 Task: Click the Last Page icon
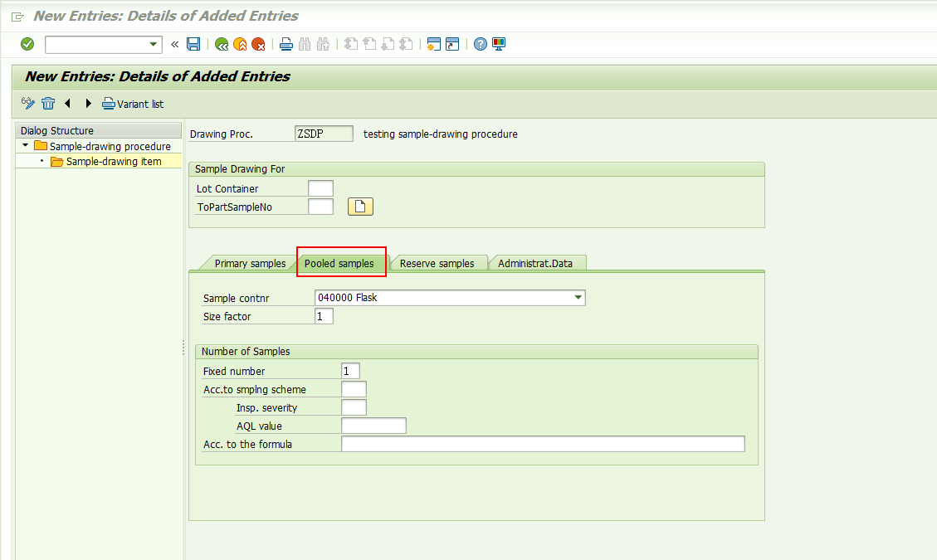point(407,44)
